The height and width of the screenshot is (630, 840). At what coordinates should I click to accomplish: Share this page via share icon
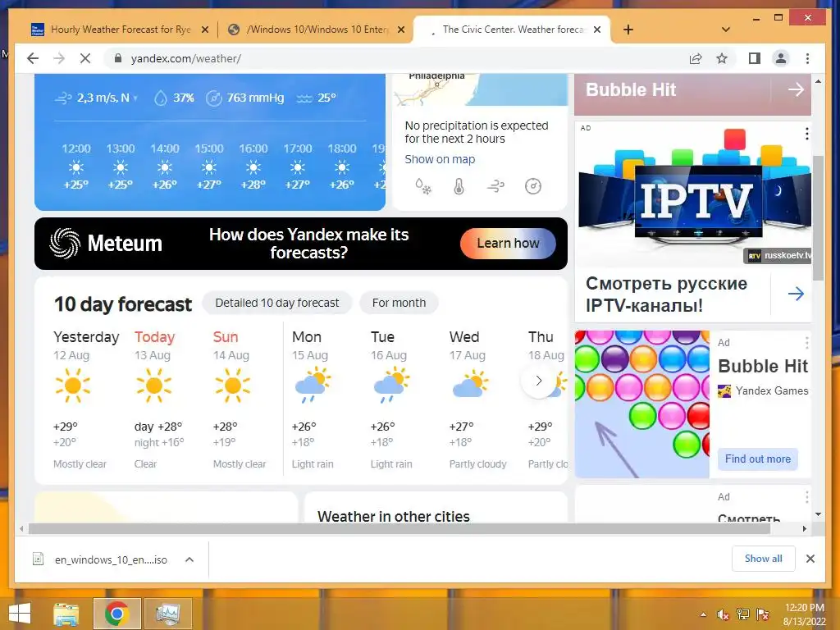tap(696, 58)
